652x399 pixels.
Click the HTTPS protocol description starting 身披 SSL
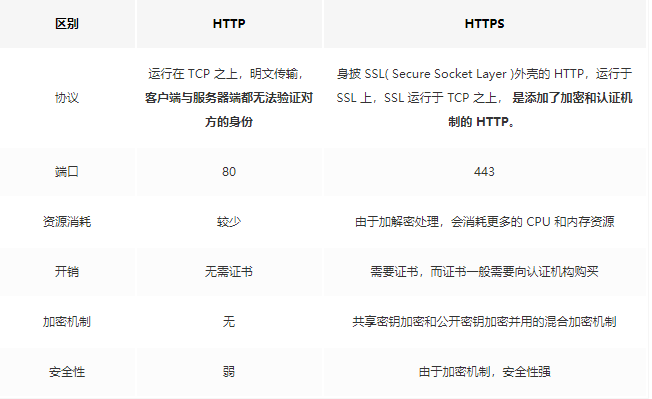tap(484, 98)
